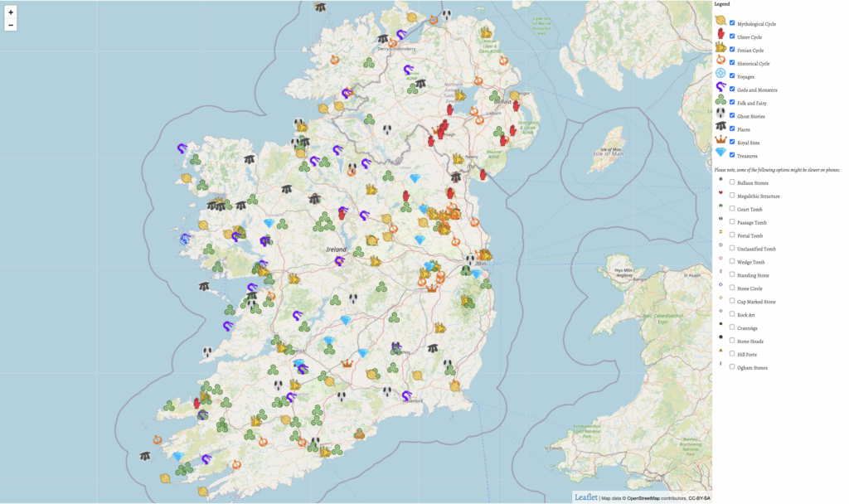Enable the Bullaun Stones layer
Image resolution: width=849 pixels, height=504 pixels.
pos(732,182)
